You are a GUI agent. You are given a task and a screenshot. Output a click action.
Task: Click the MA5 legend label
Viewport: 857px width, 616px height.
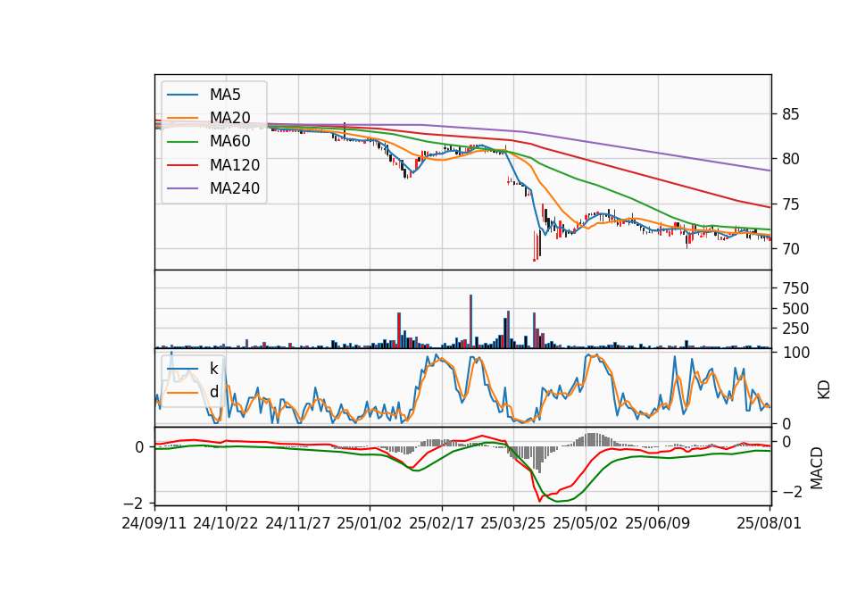click(x=225, y=95)
